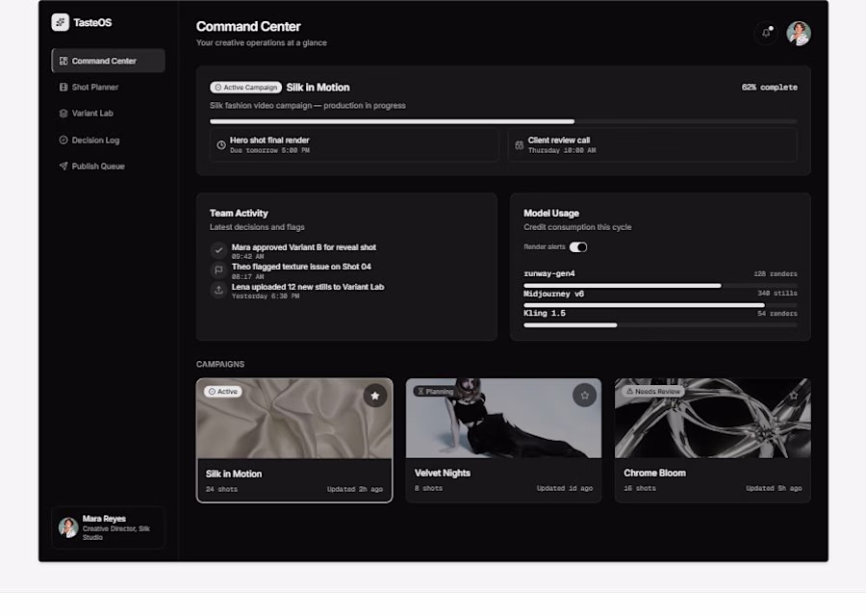Click the '62% complete' label
This screenshot has height=616, width=866.
770,88
